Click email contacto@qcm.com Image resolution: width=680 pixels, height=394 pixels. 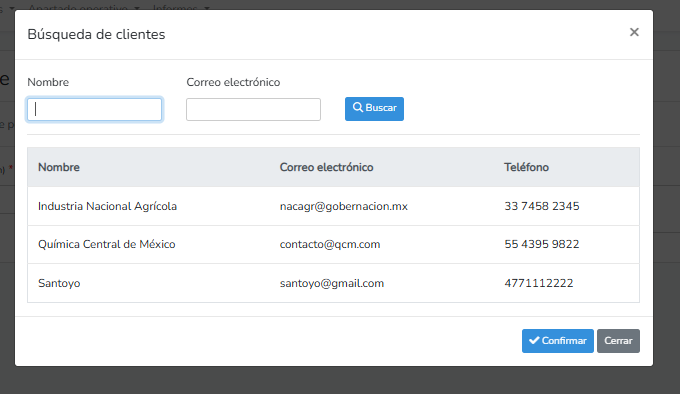pos(330,244)
